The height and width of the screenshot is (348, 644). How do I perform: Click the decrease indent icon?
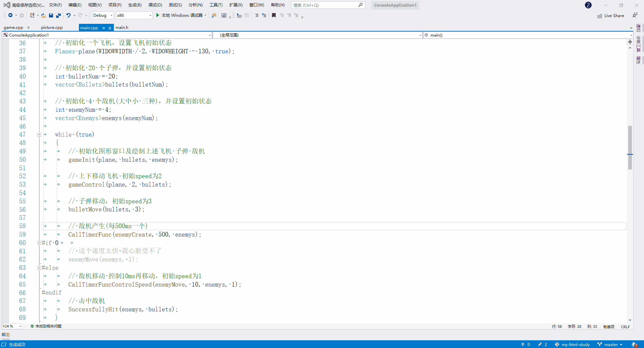pyautogui.click(x=257, y=15)
